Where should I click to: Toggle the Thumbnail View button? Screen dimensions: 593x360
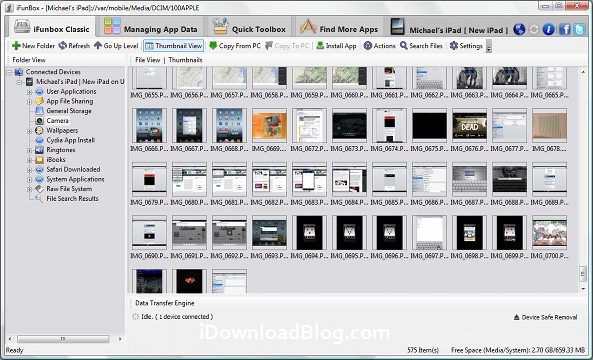pos(174,46)
